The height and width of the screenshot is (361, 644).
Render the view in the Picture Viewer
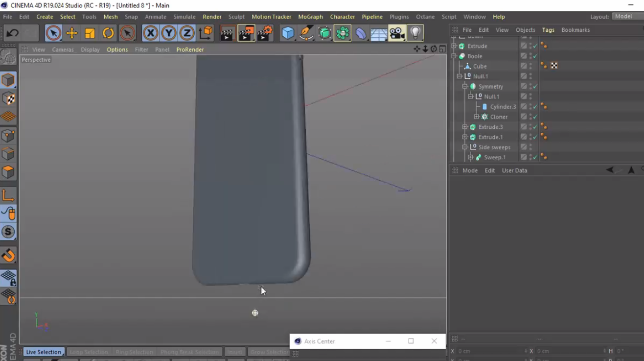pos(246,33)
